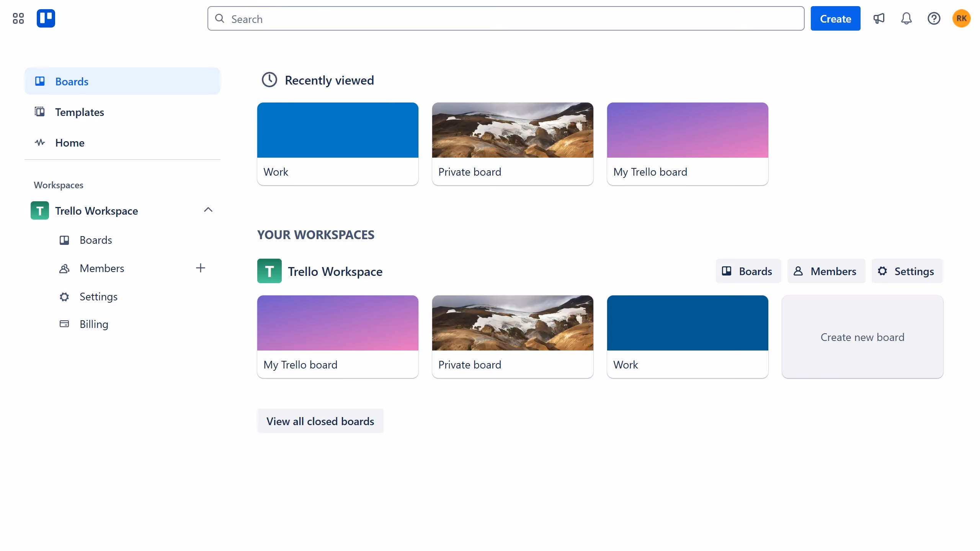Open RK account avatar menu
Viewport: 980px width, 551px height.
point(961,18)
